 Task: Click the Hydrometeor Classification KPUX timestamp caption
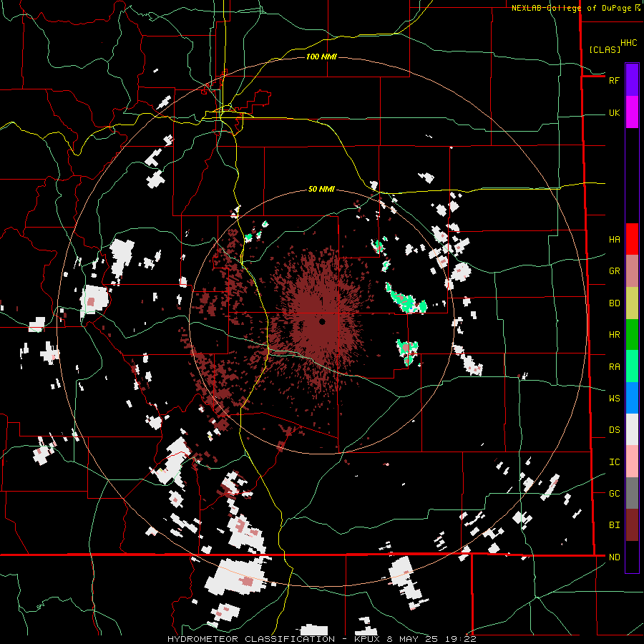321,639
